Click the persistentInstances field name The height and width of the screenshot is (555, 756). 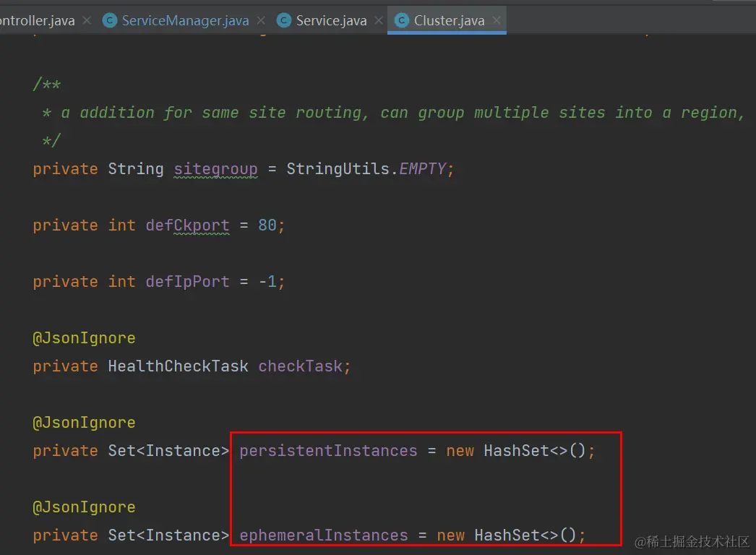(x=328, y=451)
